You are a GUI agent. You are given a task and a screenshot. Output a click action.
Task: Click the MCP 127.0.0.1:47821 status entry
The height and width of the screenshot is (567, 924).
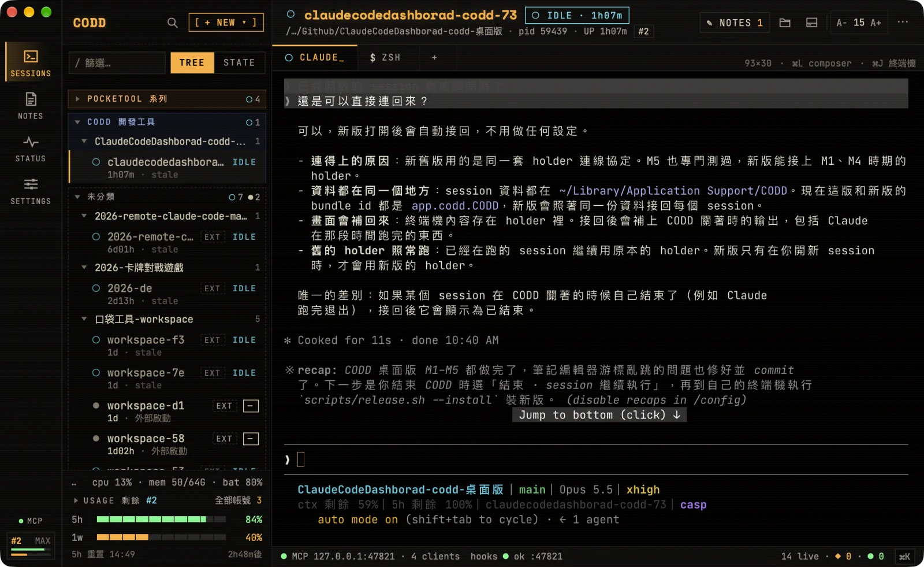click(338, 557)
